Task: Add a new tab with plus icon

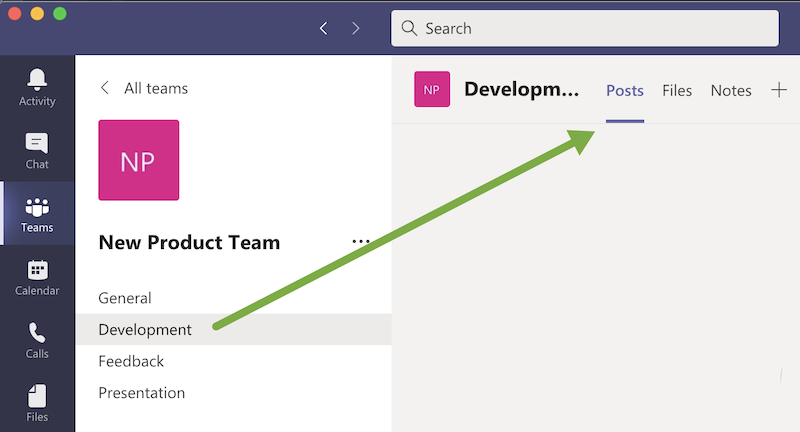Action: tap(779, 90)
